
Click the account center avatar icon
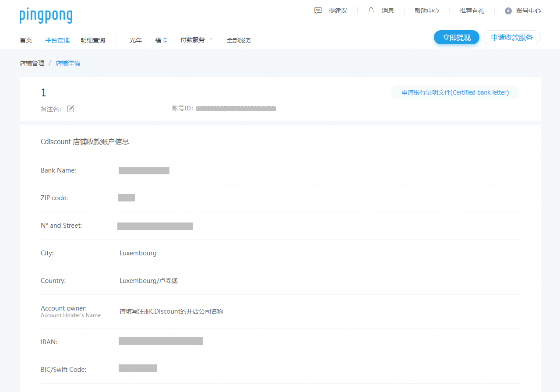tap(508, 11)
